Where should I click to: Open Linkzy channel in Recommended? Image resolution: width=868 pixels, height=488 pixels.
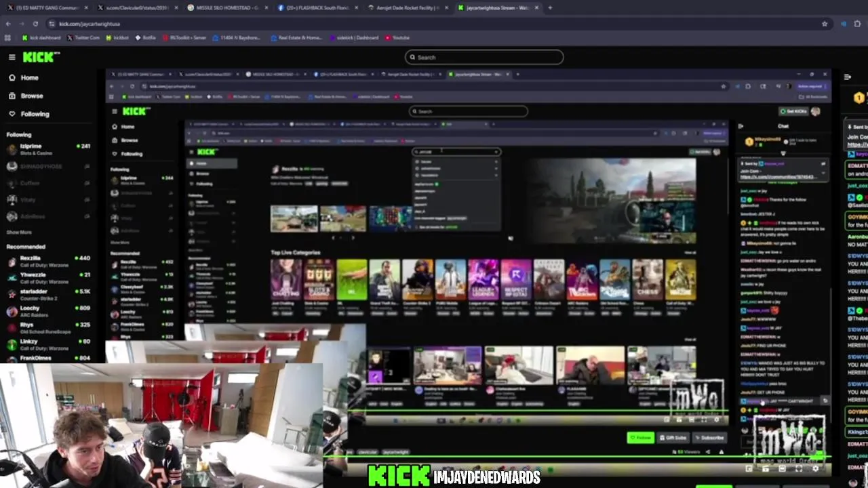[x=48, y=344]
